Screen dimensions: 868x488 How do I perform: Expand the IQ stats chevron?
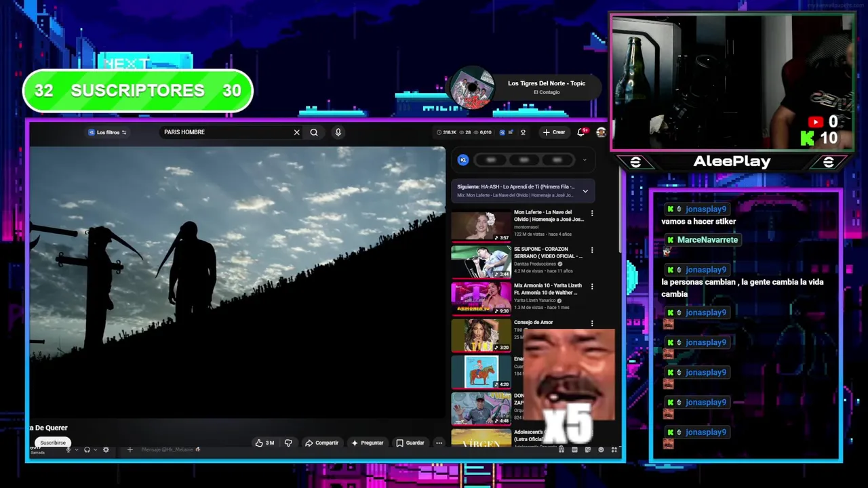tap(585, 161)
